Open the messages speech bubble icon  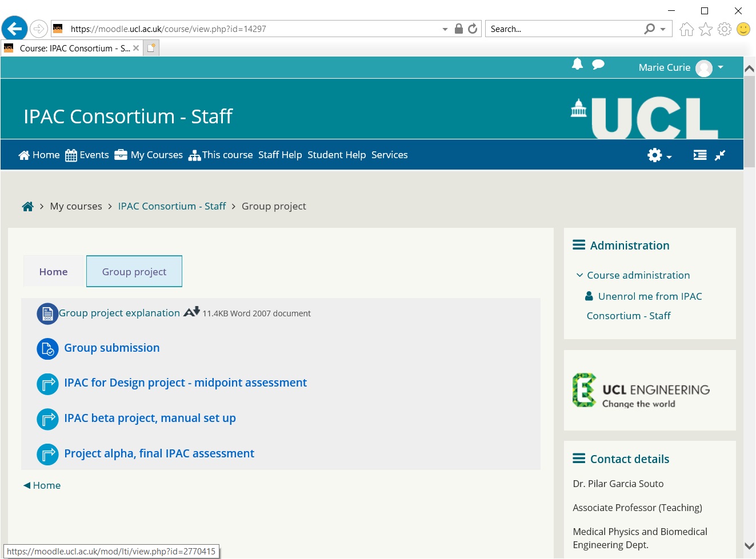click(x=598, y=65)
